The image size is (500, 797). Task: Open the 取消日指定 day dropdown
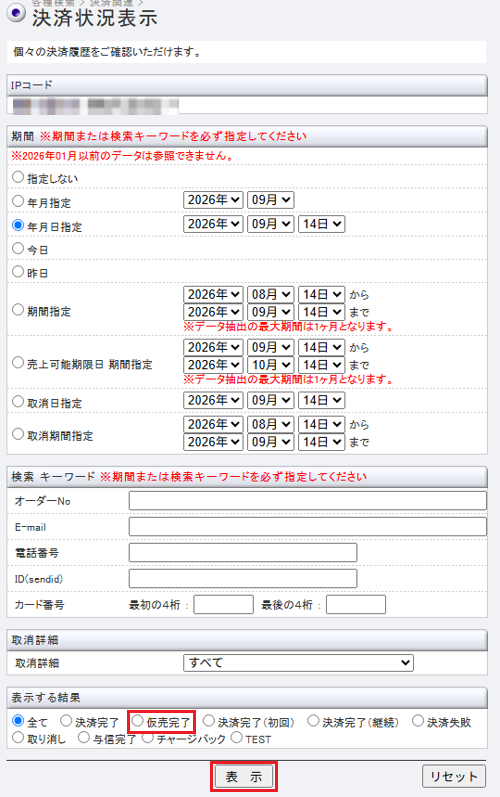pos(321,400)
